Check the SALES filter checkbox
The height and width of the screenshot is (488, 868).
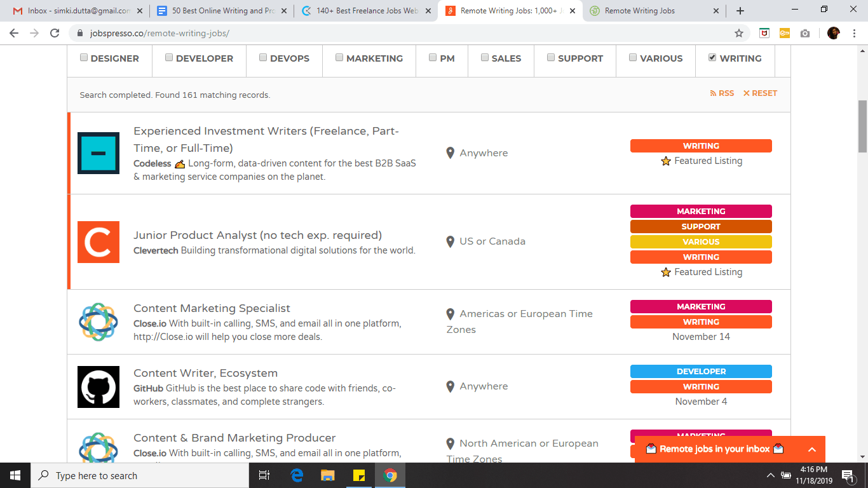485,57
